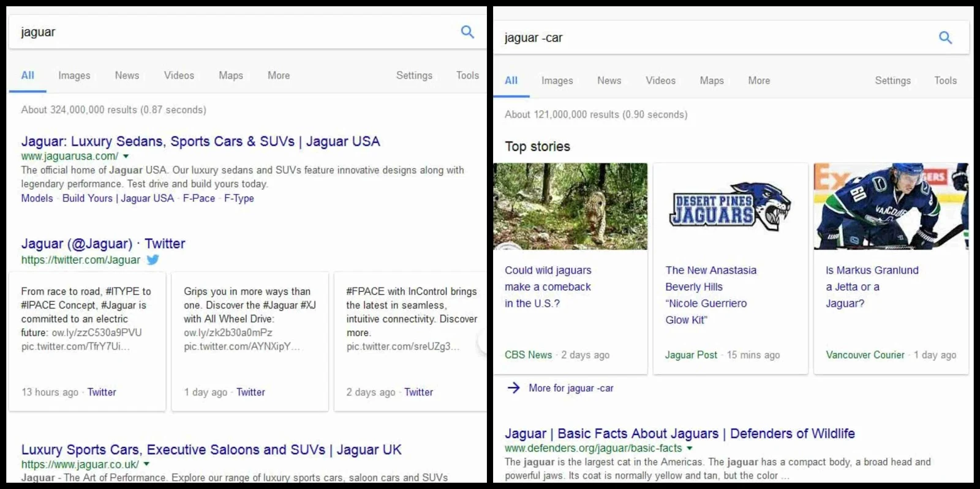The image size is (980, 489).
Task: Open Basic Facts About Jaguars Defenders result
Action: 680,434
